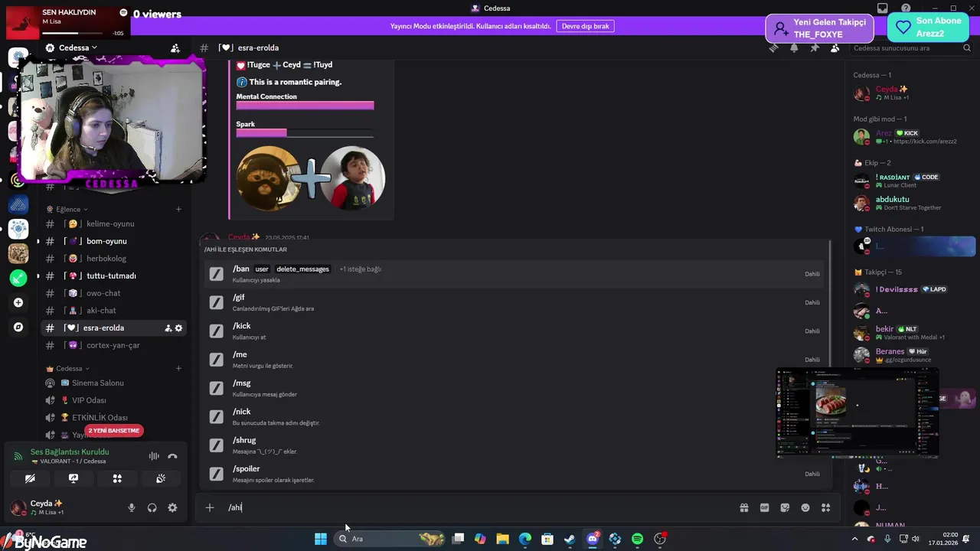
Task: Create invite for esra-erolda channel
Action: coord(168,328)
